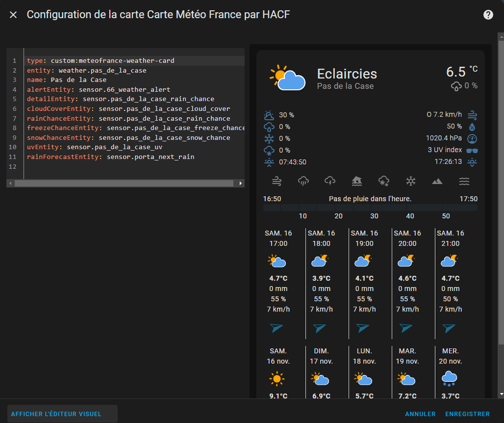
Task: Click the cloud cover 30 % icon
Action: [269, 115]
